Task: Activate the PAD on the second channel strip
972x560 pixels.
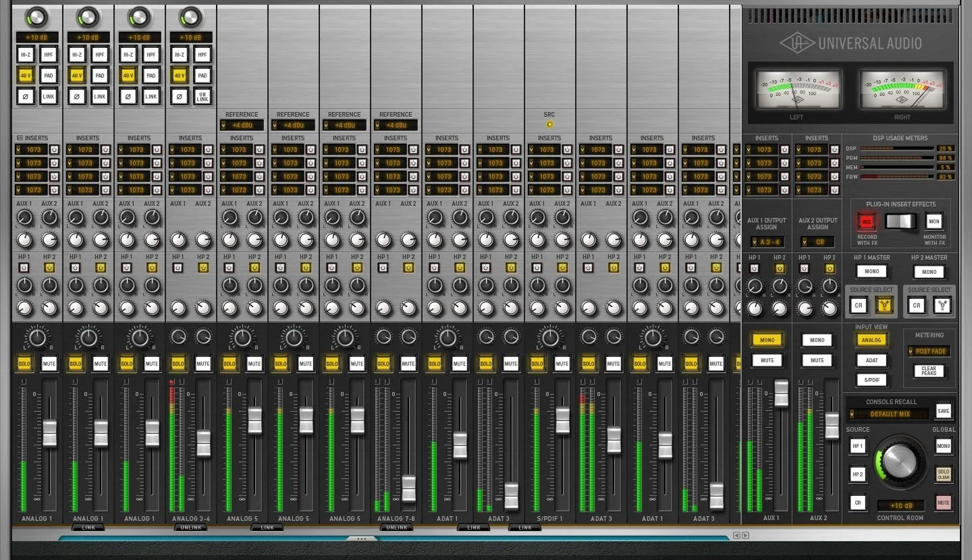Action: (99, 76)
